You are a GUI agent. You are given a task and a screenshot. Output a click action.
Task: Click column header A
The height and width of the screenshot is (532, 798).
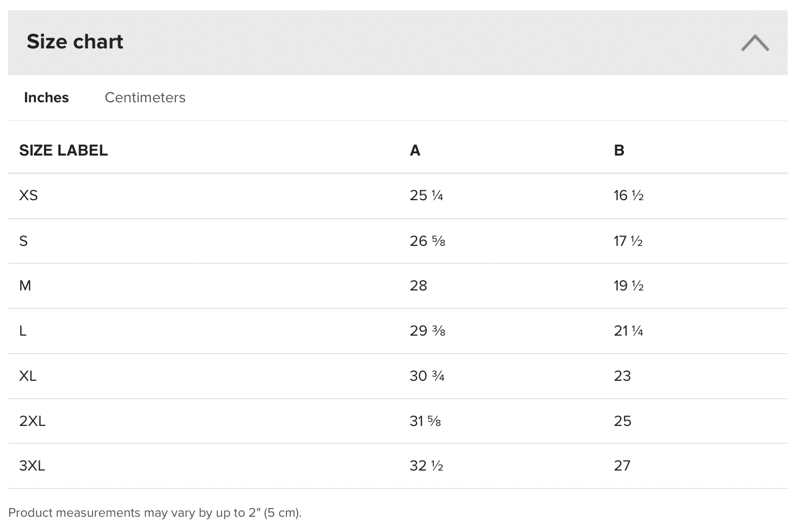[415, 151]
